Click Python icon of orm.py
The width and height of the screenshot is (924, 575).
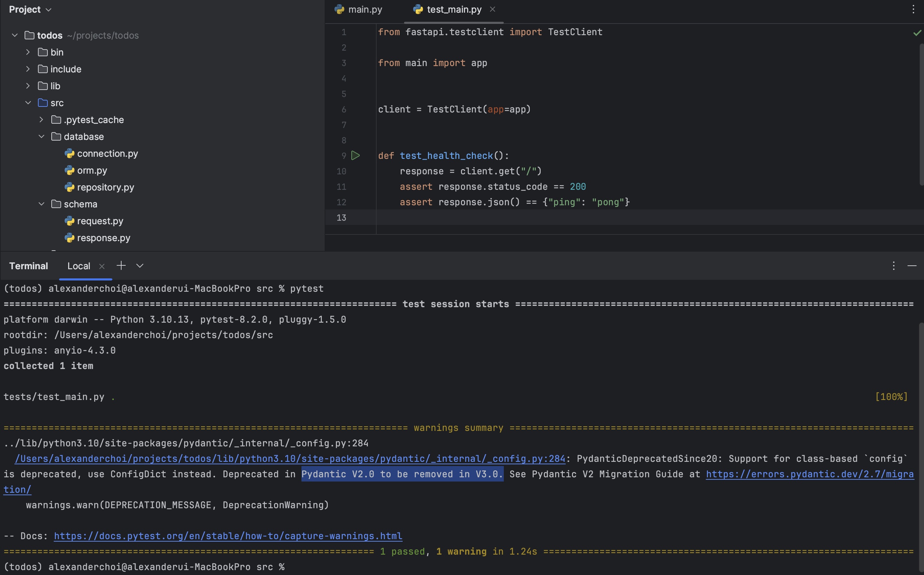pyautogui.click(x=69, y=170)
